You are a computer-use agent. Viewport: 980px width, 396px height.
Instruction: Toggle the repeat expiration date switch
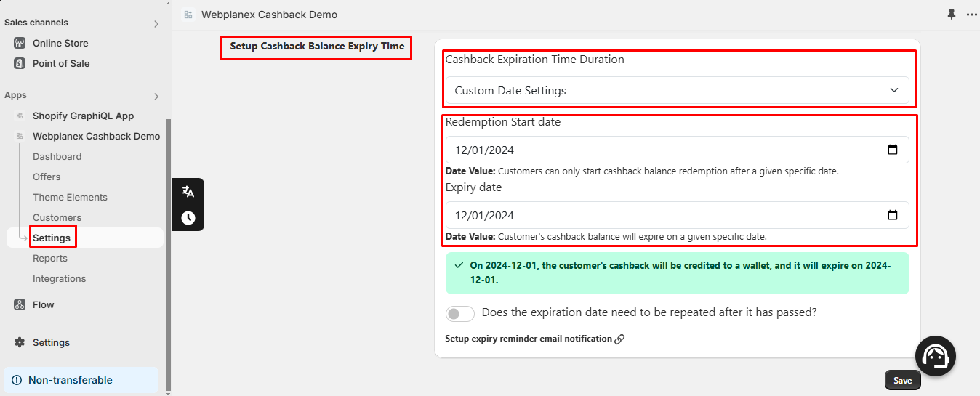pyautogui.click(x=460, y=313)
